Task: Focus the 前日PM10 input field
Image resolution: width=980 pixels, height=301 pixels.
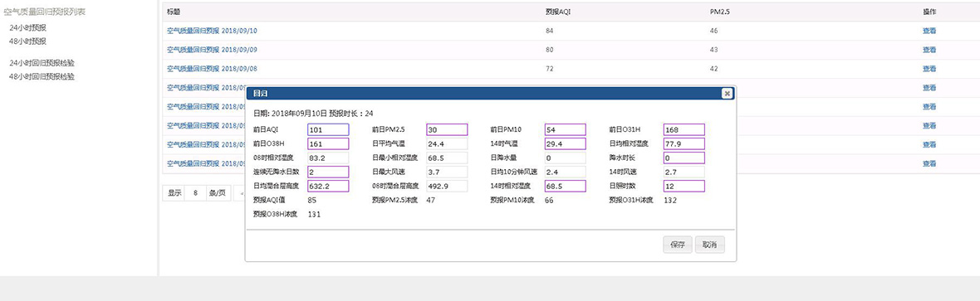Action: pyautogui.click(x=565, y=129)
